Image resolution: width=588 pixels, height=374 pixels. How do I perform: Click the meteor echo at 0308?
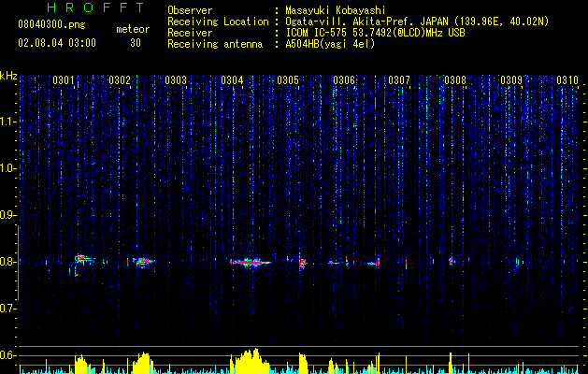(452, 261)
